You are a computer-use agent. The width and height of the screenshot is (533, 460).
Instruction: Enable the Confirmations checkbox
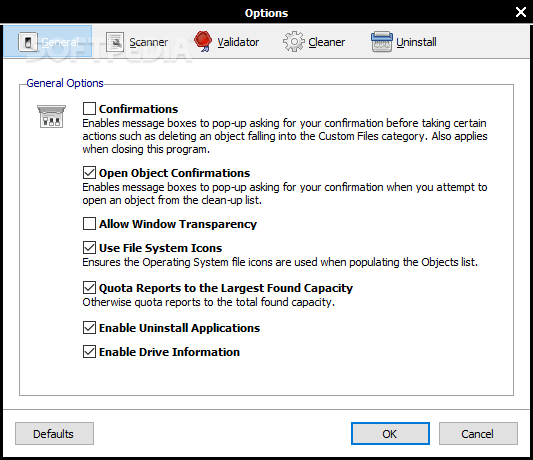point(89,109)
